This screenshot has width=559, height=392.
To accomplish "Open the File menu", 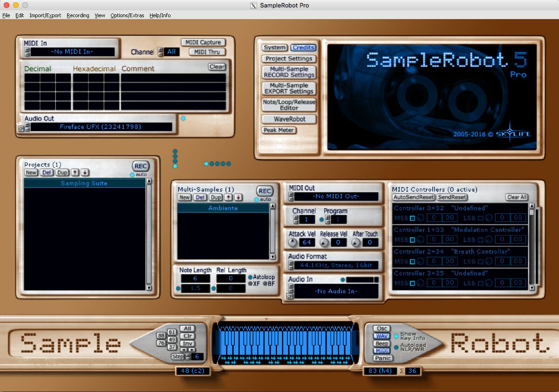I will coord(6,15).
